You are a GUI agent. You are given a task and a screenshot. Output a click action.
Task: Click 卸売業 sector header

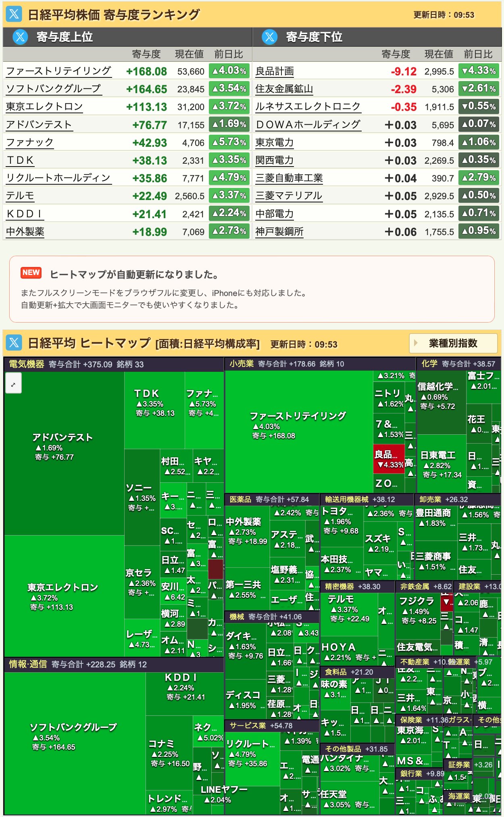[458, 499]
